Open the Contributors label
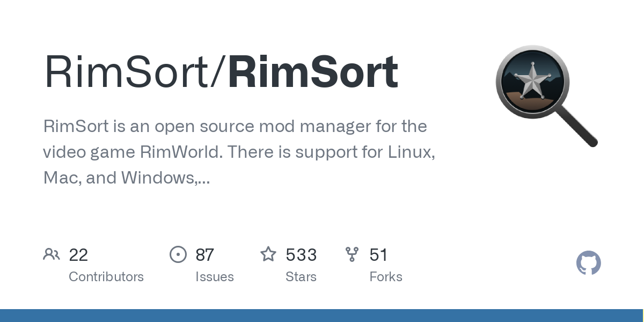Viewport: 644px width, 322px height. pyautogui.click(x=106, y=277)
